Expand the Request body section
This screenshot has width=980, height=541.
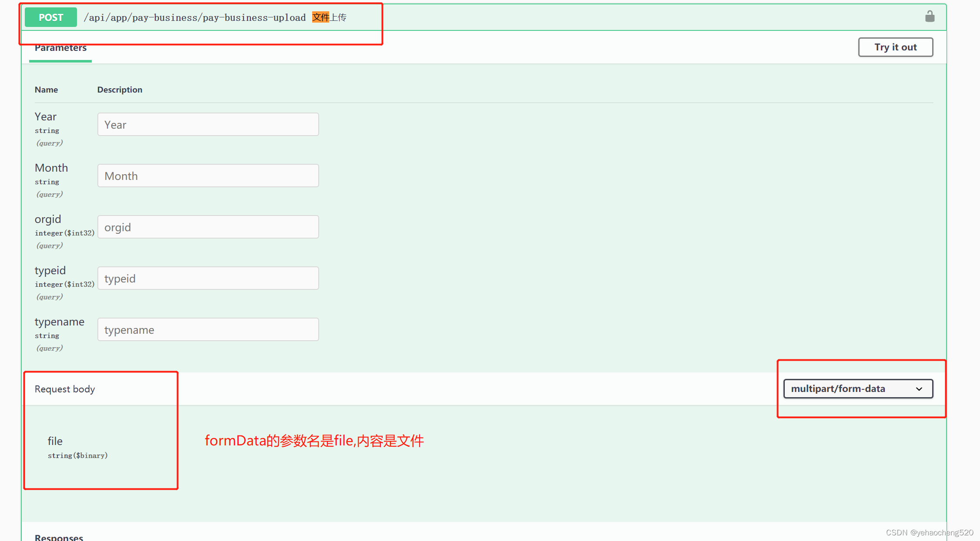pos(65,388)
